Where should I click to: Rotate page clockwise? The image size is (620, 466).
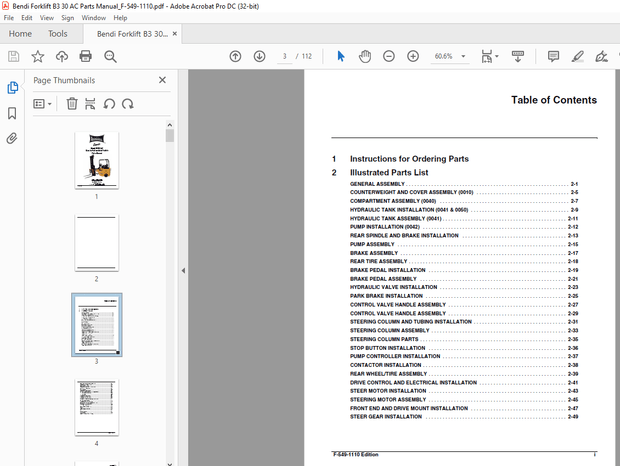coord(127,104)
